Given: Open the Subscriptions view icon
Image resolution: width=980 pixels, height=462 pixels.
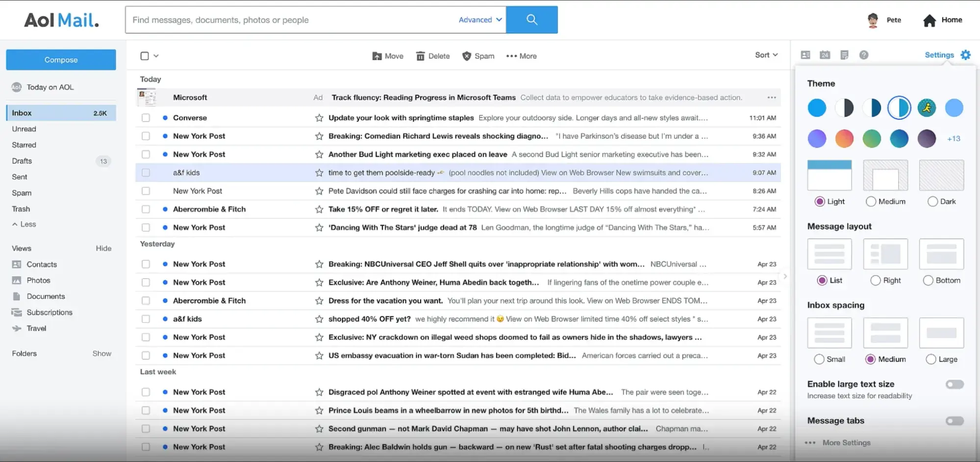Looking at the screenshot, I should coord(17,312).
